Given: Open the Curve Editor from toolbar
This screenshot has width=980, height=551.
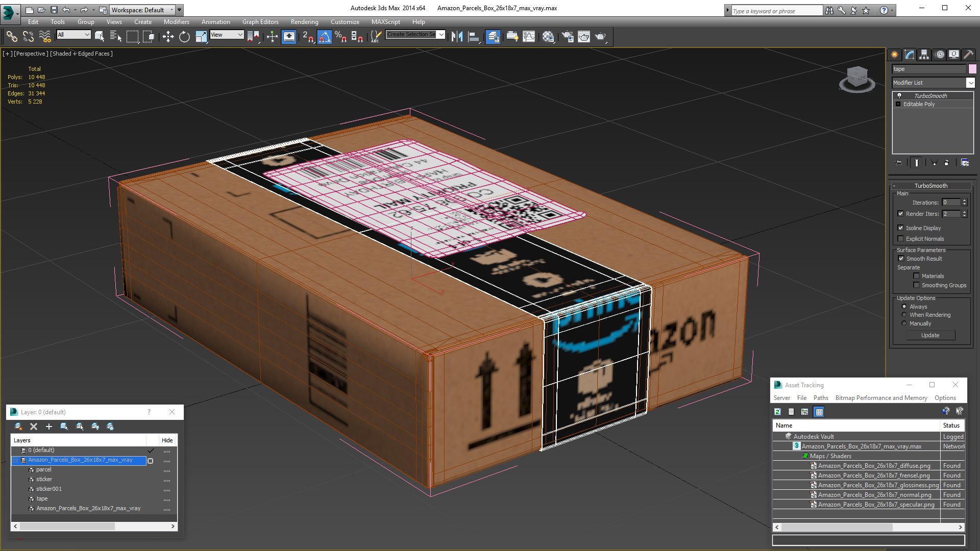Looking at the screenshot, I should [529, 36].
